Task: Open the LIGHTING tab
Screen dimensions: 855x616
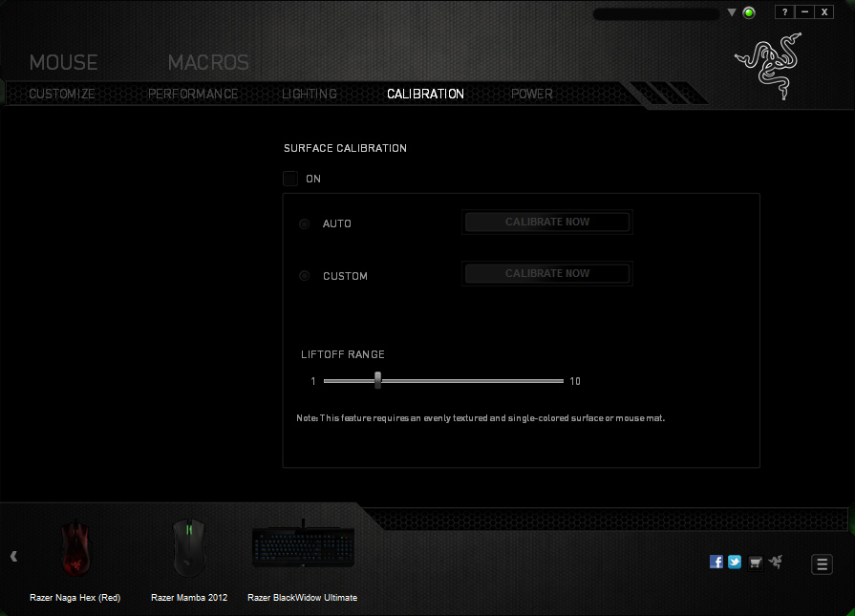Action: coord(310,94)
